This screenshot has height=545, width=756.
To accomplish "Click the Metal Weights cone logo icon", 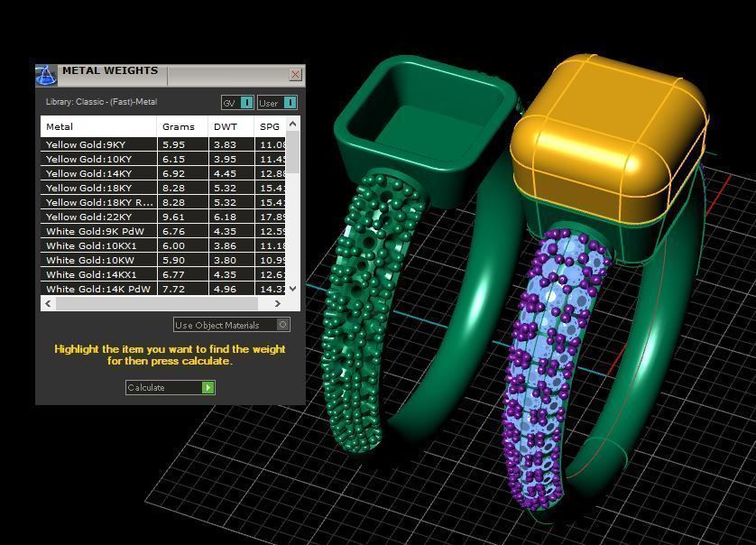I will pyautogui.click(x=46, y=76).
